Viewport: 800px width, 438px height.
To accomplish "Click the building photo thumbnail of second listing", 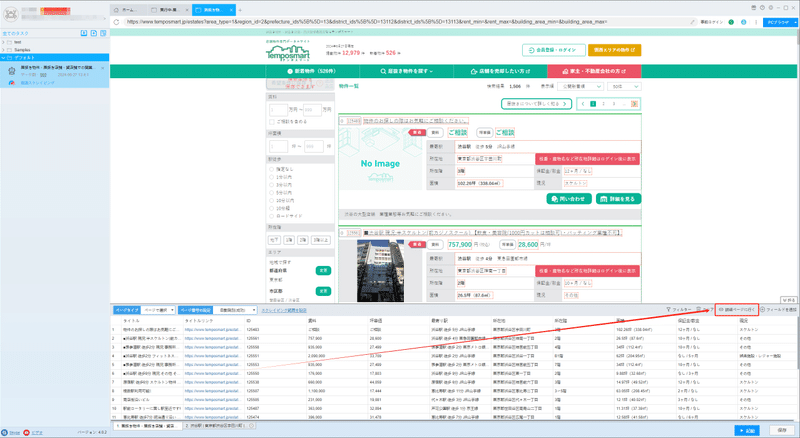I will pos(380,271).
